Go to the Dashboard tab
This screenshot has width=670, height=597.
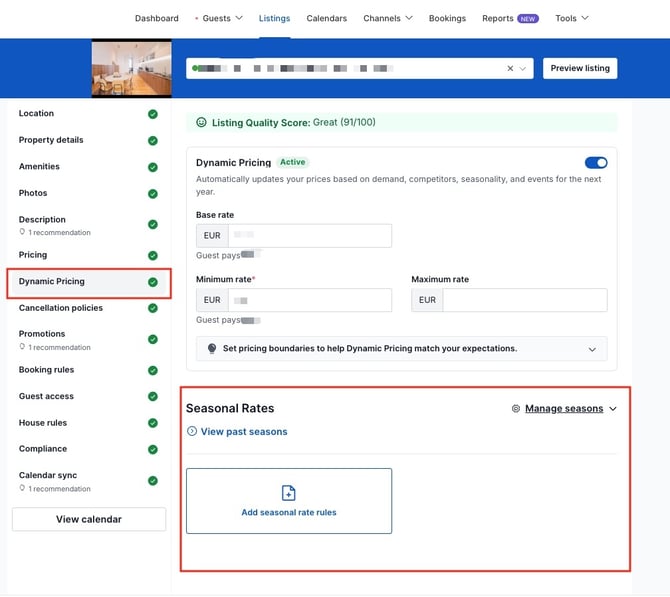[156, 18]
